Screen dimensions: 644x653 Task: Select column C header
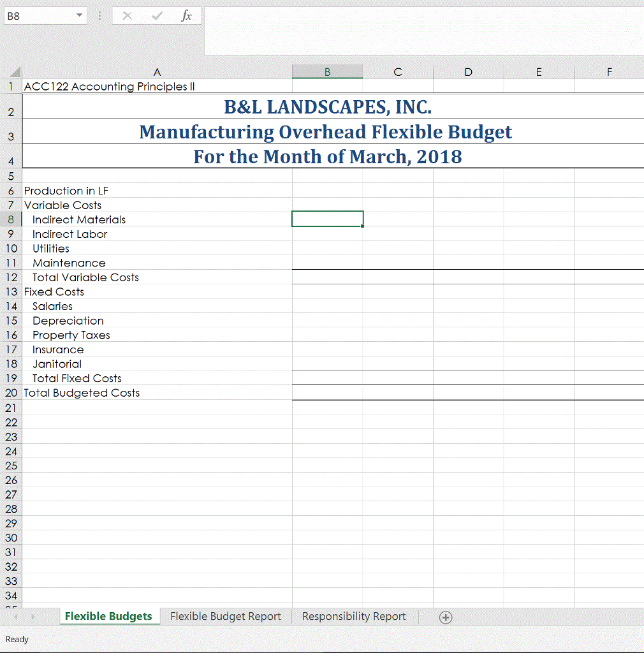click(398, 72)
